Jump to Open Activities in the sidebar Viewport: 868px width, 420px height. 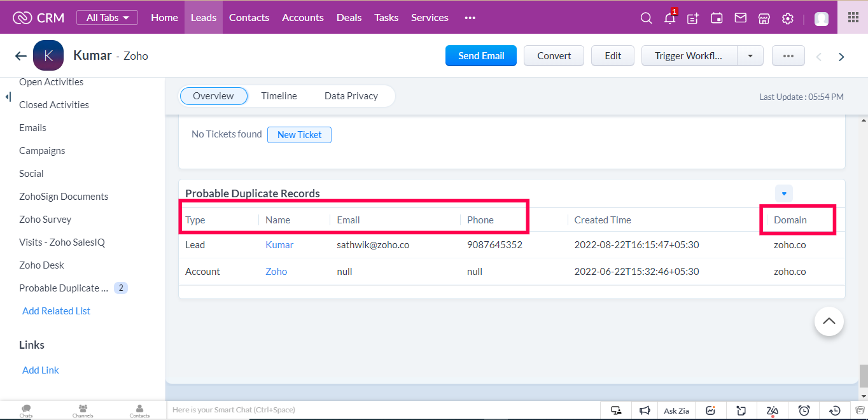point(52,82)
